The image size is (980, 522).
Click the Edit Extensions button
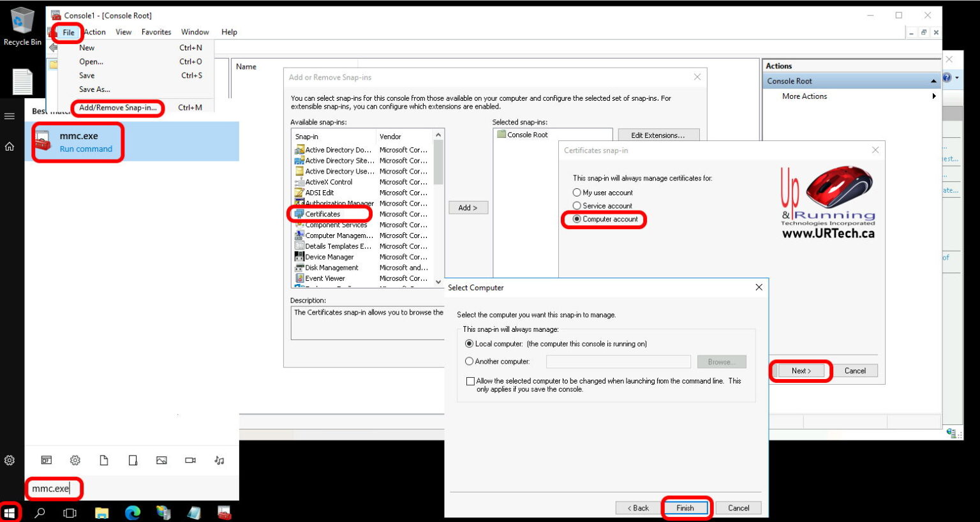(658, 135)
